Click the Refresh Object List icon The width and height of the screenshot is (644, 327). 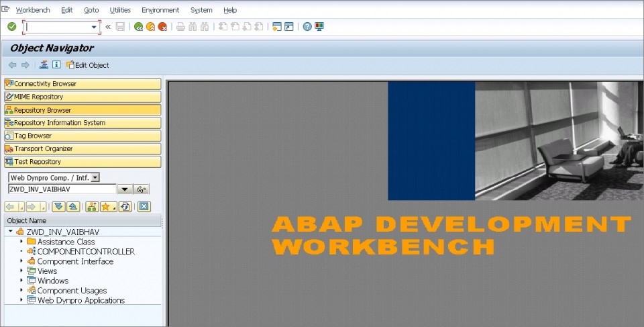(x=125, y=207)
